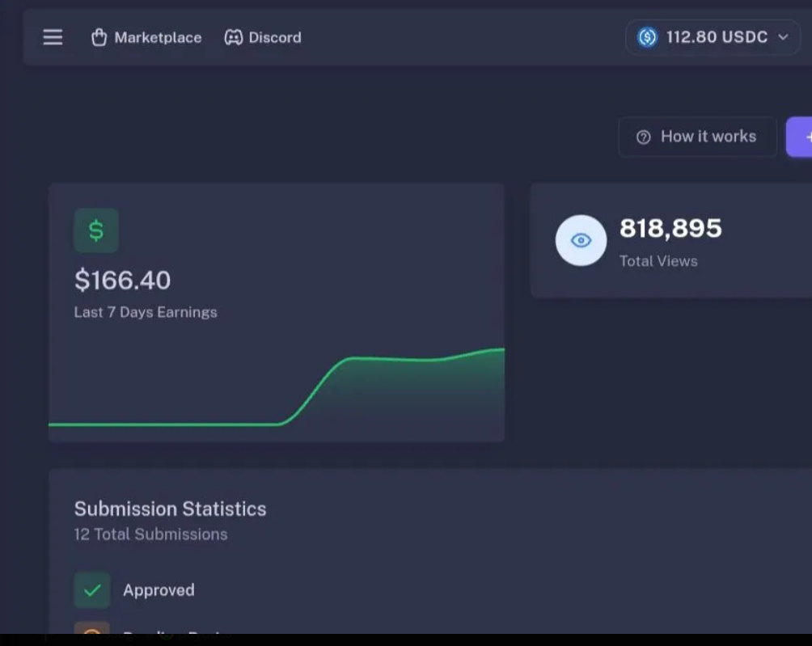This screenshot has width=812, height=646.
Task: Click the green dollar sign earnings icon
Action: pos(95,230)
